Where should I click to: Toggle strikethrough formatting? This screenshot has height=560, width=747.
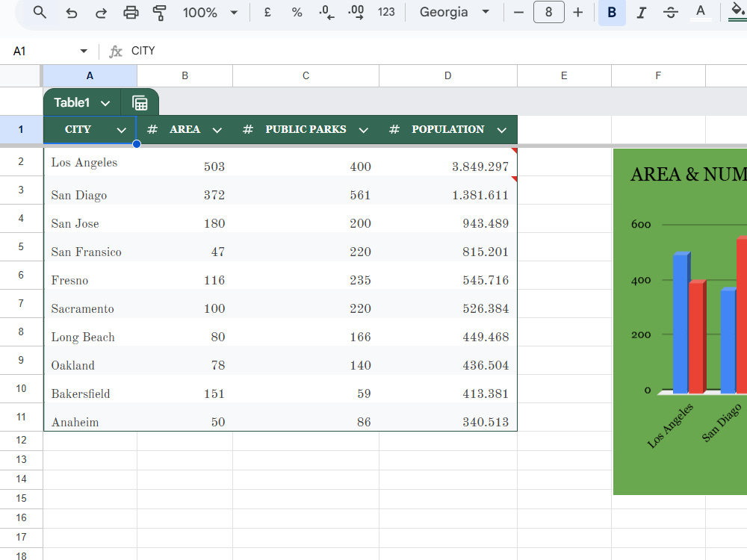tap(671, 13)
